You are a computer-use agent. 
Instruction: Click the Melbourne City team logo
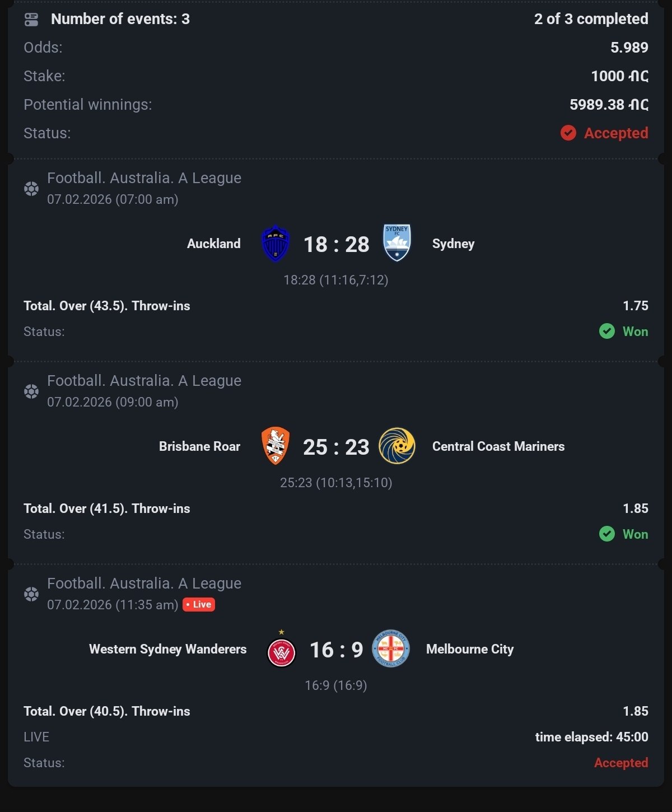pos(391,649)
